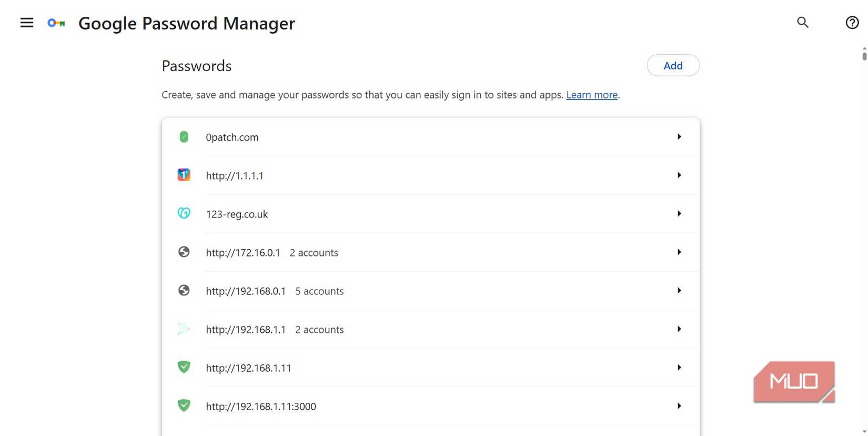Select the http://192.168.0.1 site name
This screenshot has width=868, height=436.
tap(246, 291)
